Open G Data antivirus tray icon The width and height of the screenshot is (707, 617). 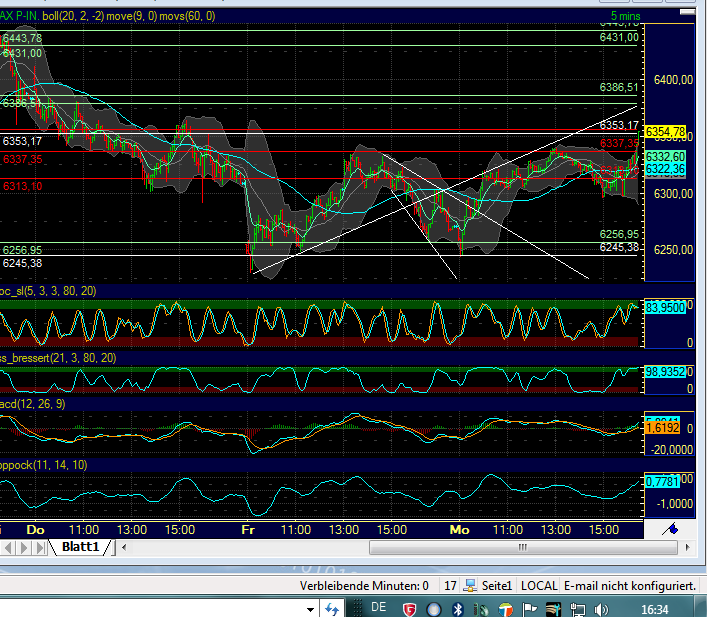409,610
